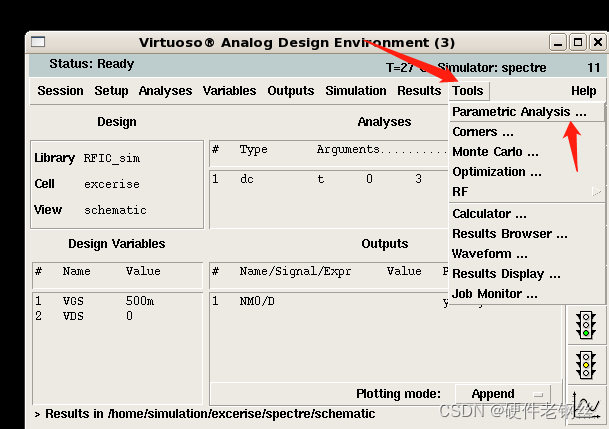
Task: Expand the RF submenu
Action: click(x=526, y=191)
